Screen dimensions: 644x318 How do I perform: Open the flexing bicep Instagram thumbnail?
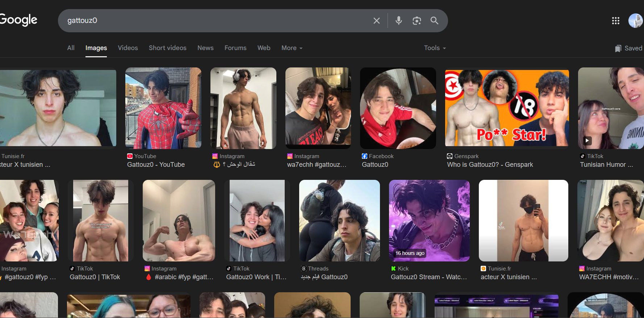(179, 220)
